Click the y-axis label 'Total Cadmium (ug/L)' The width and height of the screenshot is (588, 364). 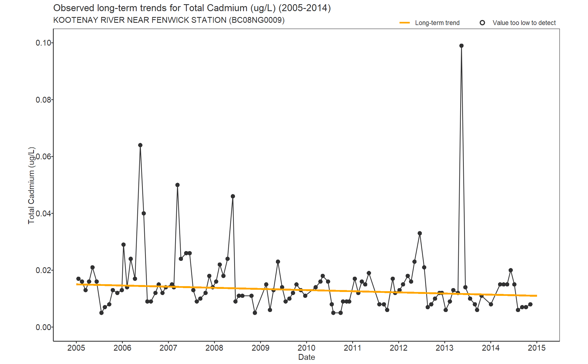[31, 185]
